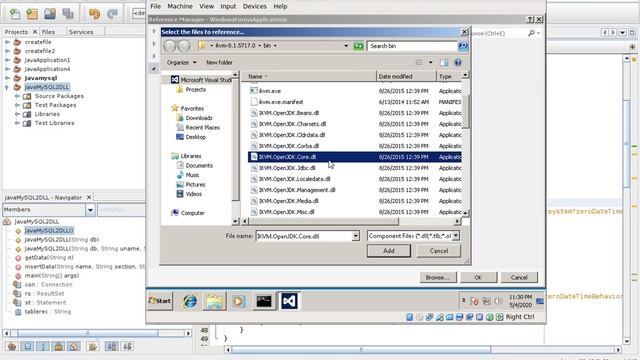Click first filter icon in Navigator bottom toolbar

coord(12,347)
